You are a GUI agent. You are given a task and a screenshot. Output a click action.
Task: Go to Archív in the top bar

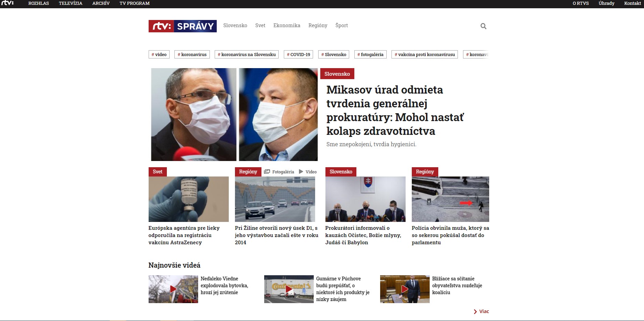pos(101,3)
